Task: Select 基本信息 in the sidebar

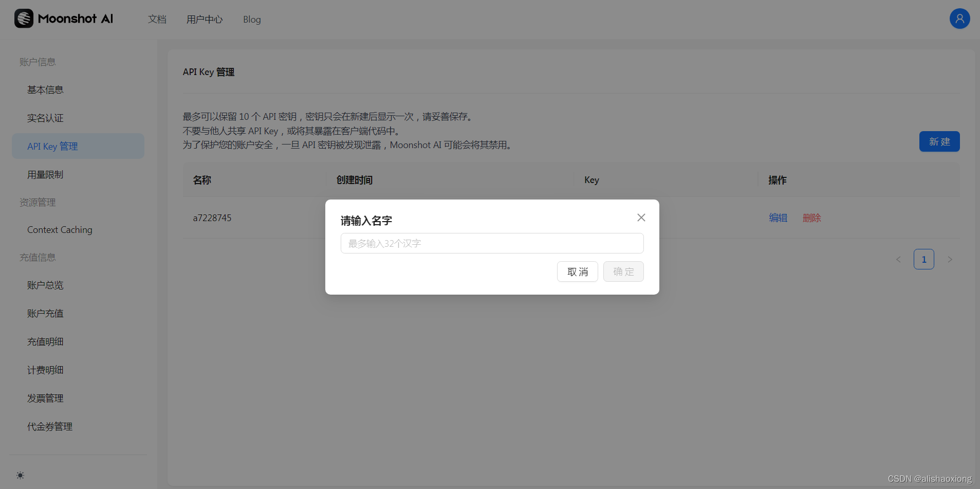Action: tap(78, 89)
